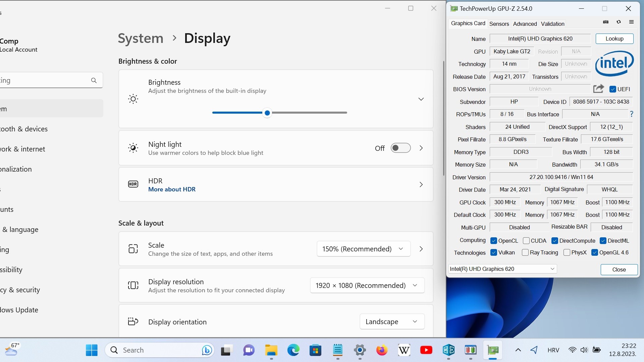
Task: Click the GPU-Z refresh icon
Action: click(619, 22)
